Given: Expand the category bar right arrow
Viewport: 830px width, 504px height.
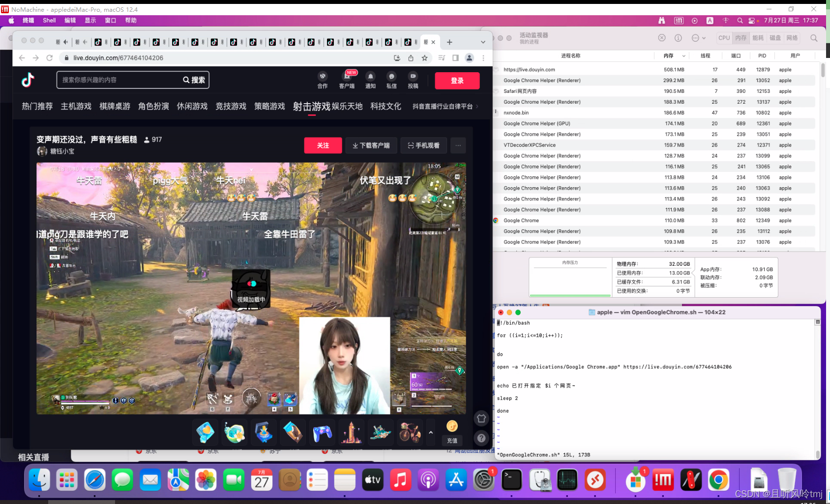Looking at the screenshot, I should pos(477,107).
